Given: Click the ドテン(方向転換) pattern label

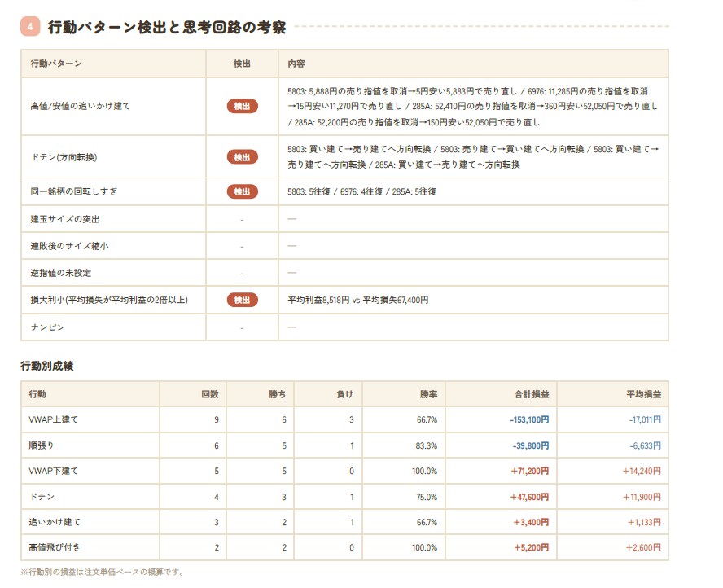Looking at the screenshot, I should point(64,157).
